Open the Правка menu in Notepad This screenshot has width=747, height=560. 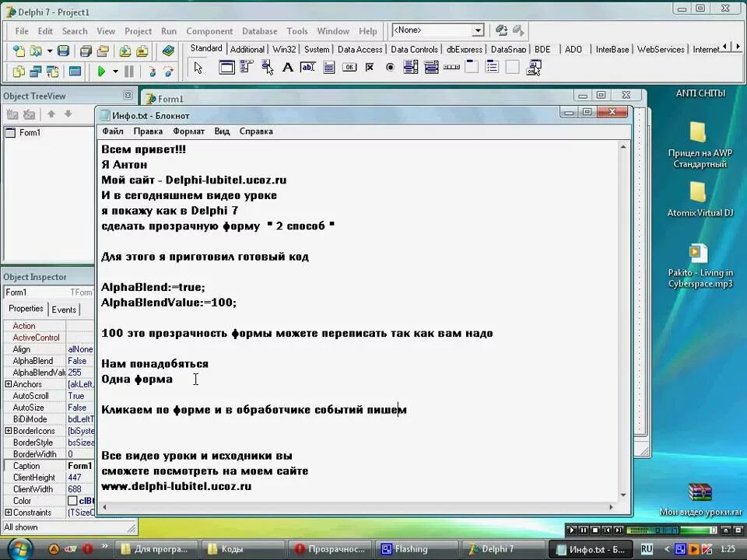148,131
